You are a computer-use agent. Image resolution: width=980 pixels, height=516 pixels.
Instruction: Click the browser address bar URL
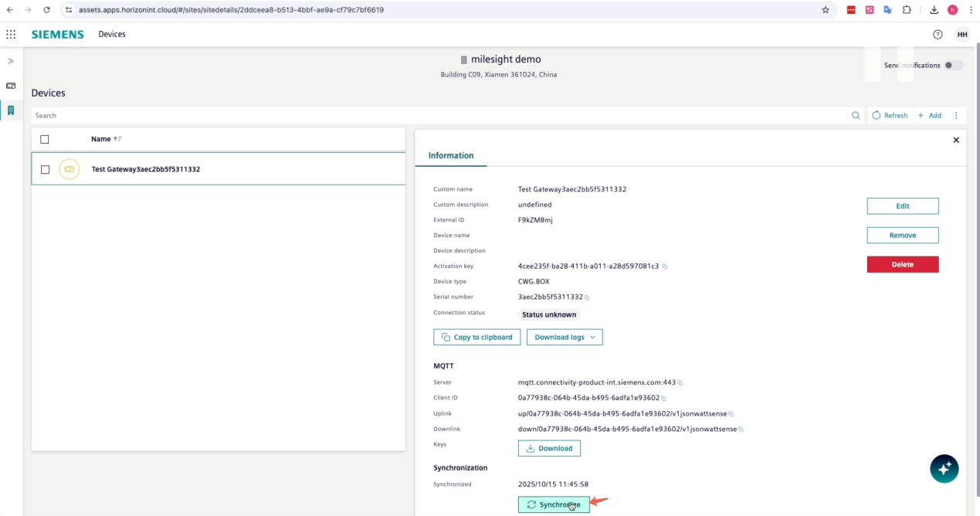pyautogui.click(x=231, y=10)
